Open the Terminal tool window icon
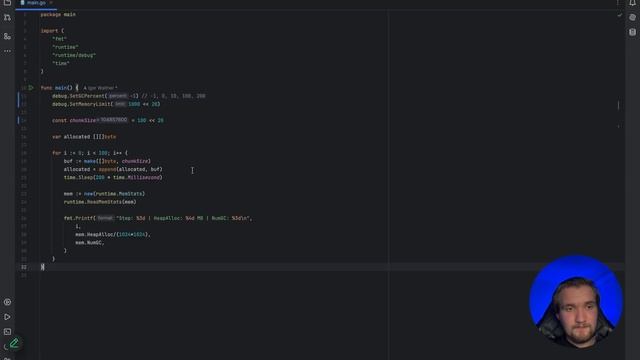Screen dimensions: 640x360 [7, 332]
